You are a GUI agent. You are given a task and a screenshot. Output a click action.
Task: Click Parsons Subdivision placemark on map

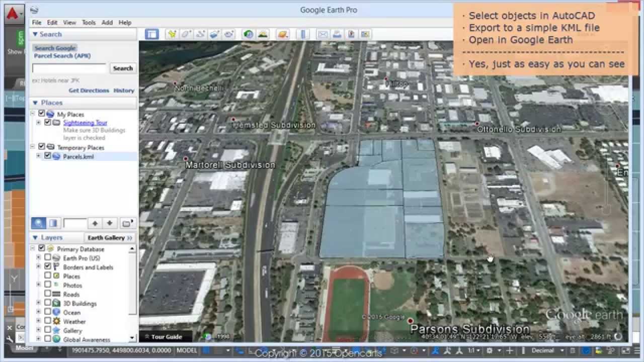(411, 321)
